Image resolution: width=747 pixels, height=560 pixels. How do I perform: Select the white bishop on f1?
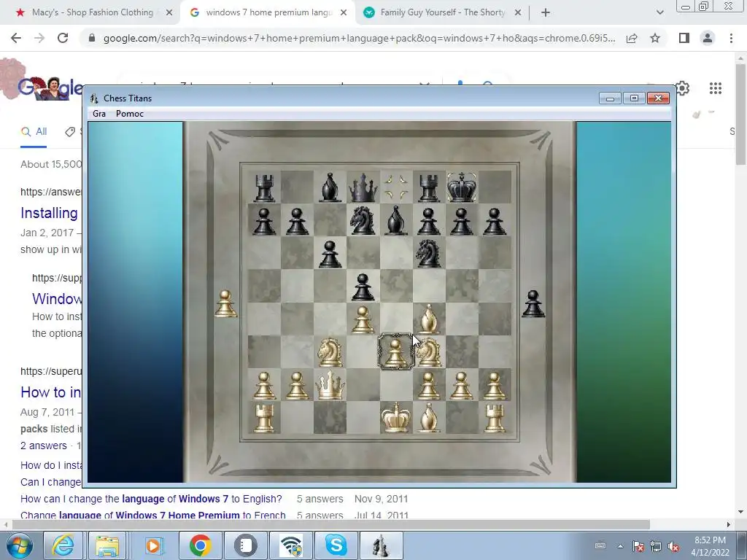(x=428, y=418)
